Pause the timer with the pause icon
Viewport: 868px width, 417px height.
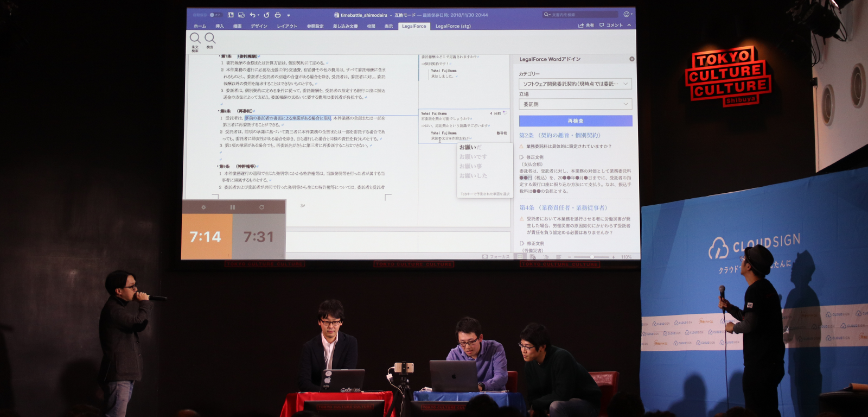pos(233,207)
